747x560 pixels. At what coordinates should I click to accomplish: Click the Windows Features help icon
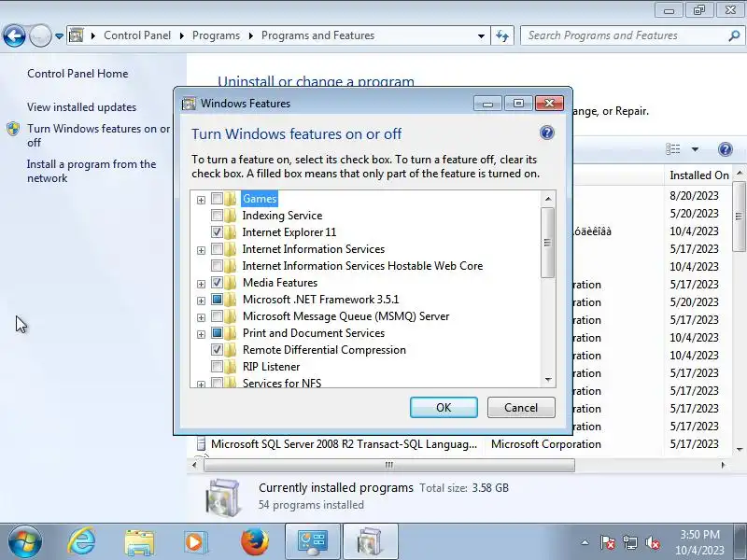547,133
